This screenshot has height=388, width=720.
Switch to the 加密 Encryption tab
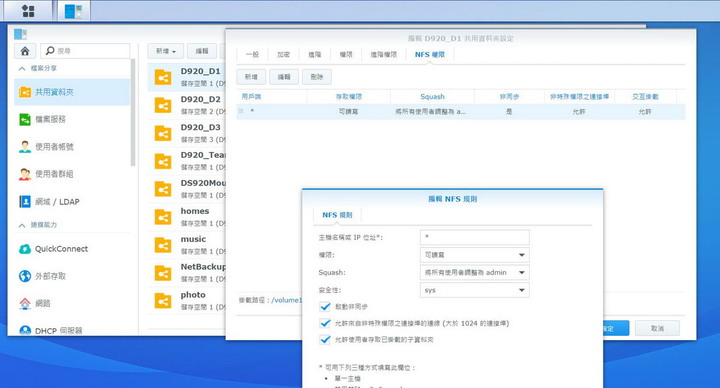tap(283, 54)
